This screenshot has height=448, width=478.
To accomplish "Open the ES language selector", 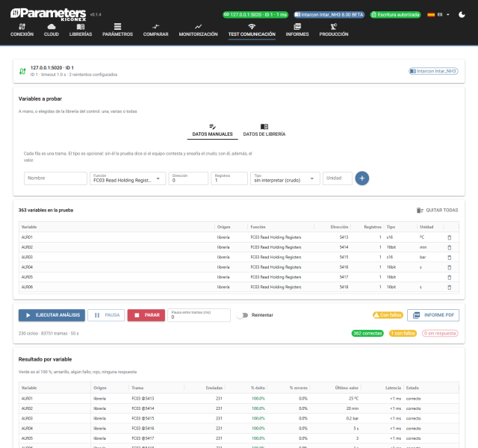I will (438, 15).
